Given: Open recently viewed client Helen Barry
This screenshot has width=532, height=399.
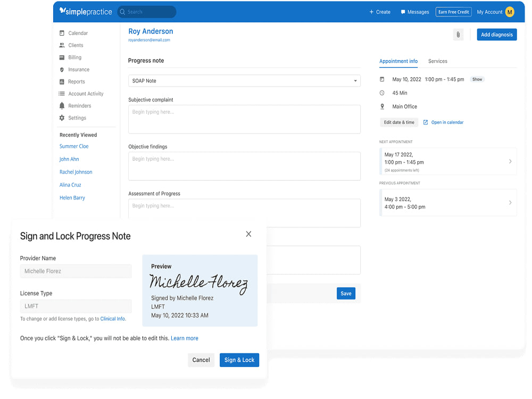Looking at the screenshot, I should click(x=72, y=198).
